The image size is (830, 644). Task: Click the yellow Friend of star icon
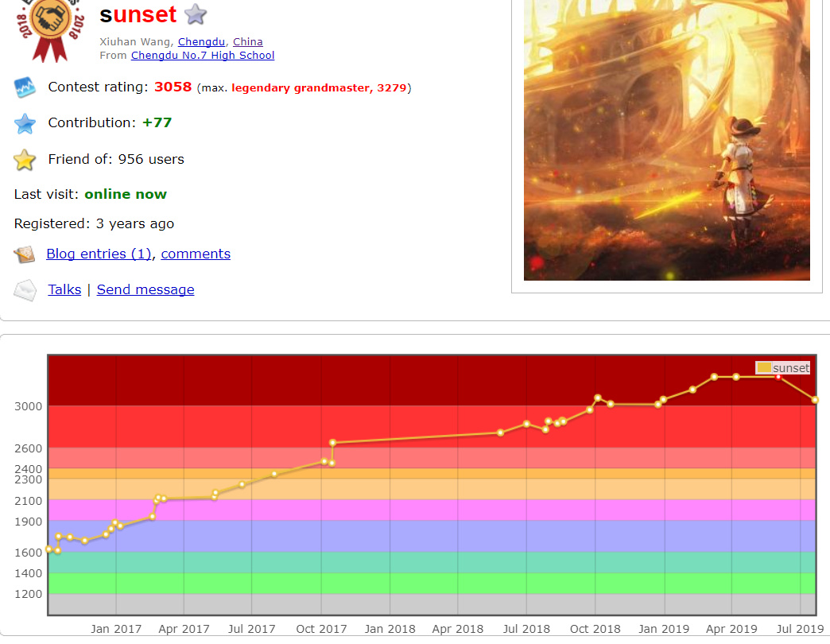(25, 160)
